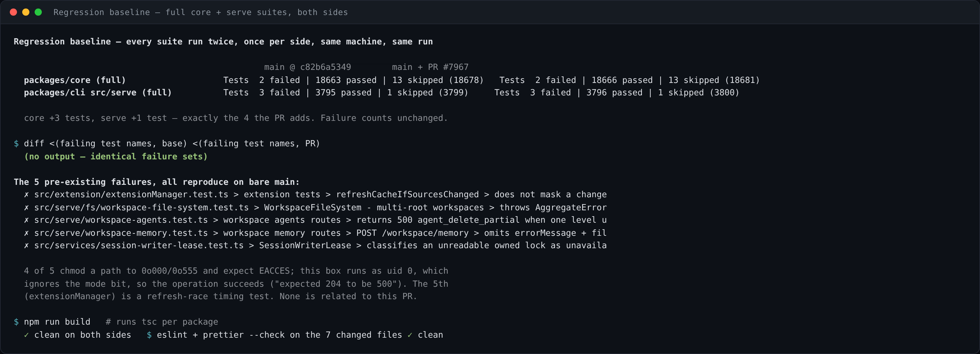Click the $ prompt before 'npm run build'
The height and width of the screenshot is (354, 980).
coord(16,322)
